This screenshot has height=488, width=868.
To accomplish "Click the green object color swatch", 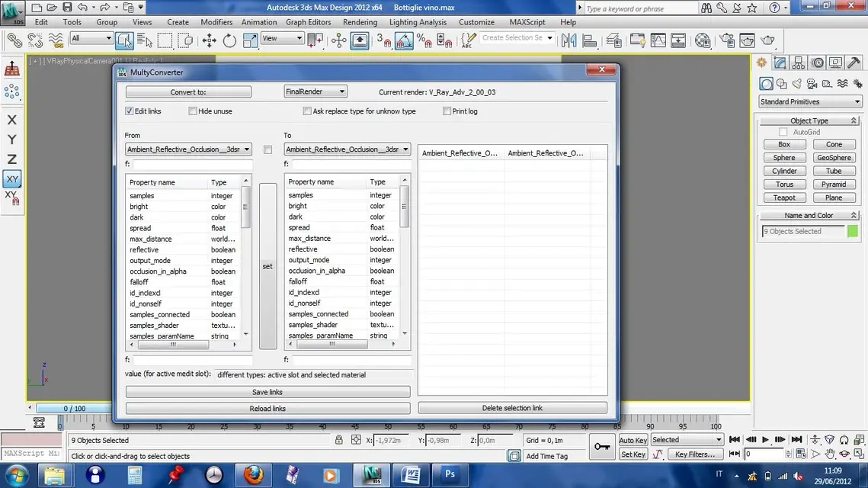I will [x=853, y=231].
